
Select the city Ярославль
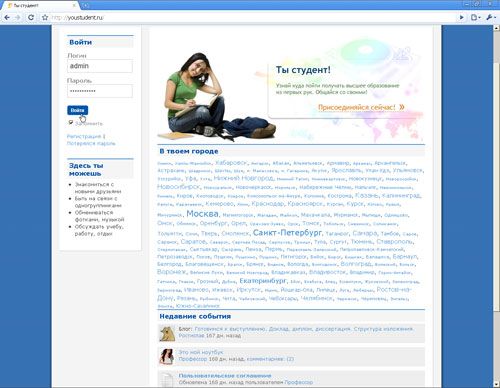tap(346, 170)
